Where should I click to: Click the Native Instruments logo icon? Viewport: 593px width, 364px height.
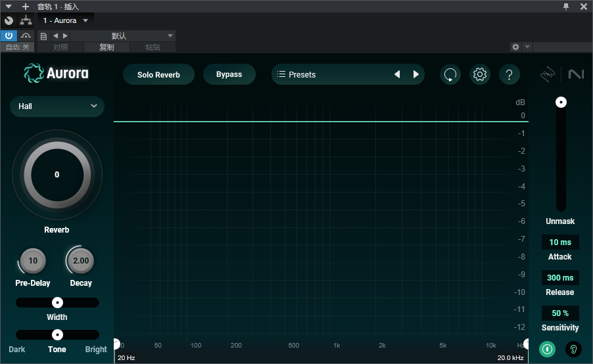point(576,74)
